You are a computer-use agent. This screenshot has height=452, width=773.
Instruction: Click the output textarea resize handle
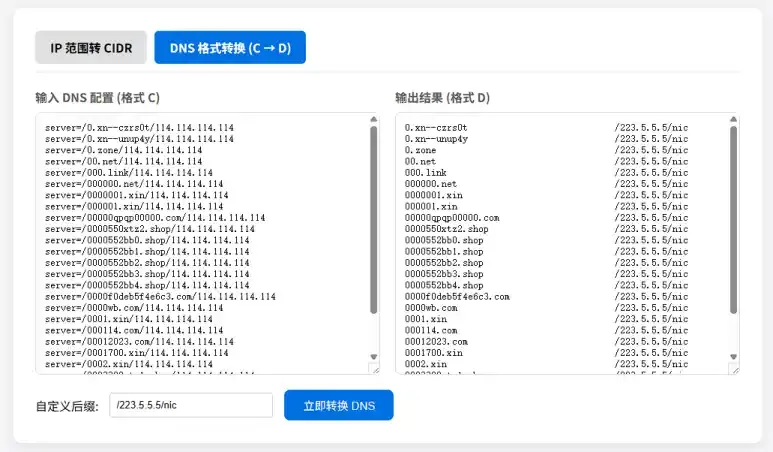[x=735, y=369]
